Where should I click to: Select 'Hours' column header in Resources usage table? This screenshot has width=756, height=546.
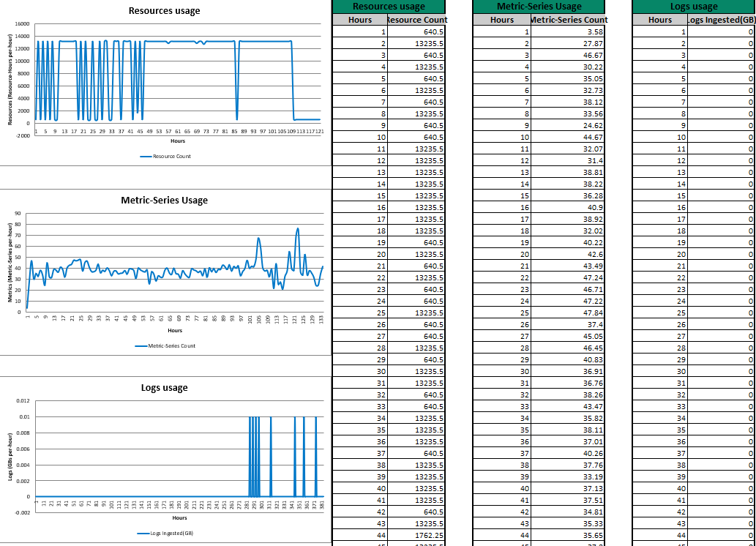pyautogui.click(x=359, y=20)
